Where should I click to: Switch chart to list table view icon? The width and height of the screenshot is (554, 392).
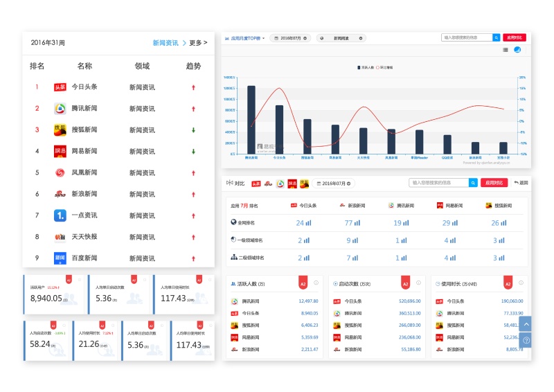click(x=506, y=50)
